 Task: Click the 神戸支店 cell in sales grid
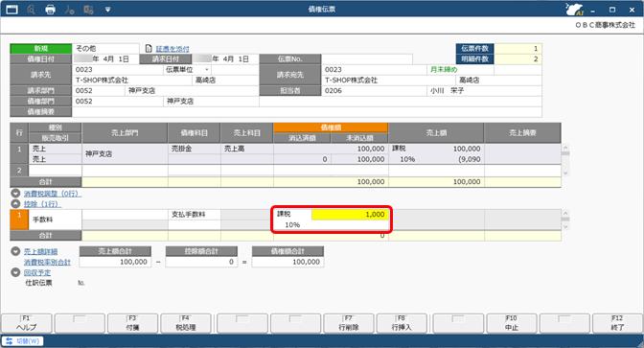pos(125,153)
